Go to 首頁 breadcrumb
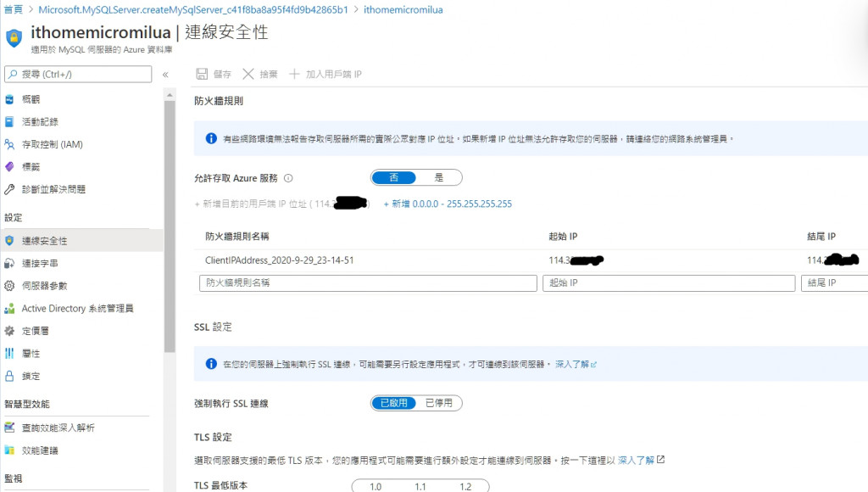This screenshot has width=868, height=492. click(14, 9)
